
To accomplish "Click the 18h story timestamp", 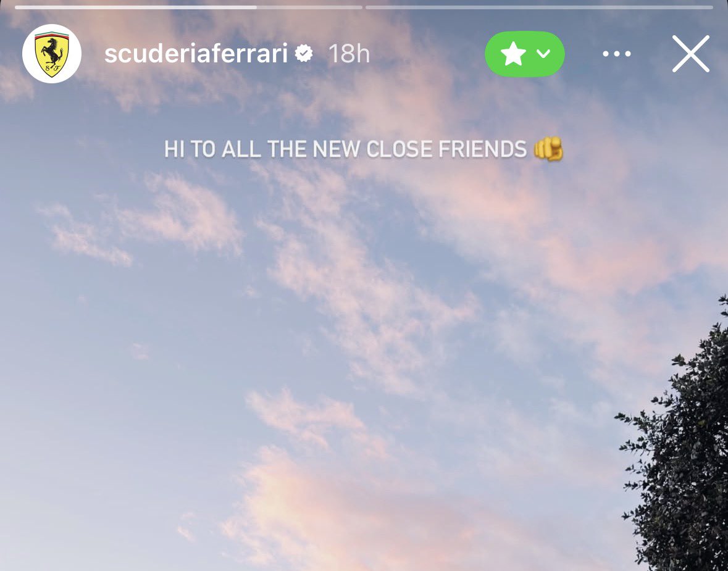I will coord(349,54).
